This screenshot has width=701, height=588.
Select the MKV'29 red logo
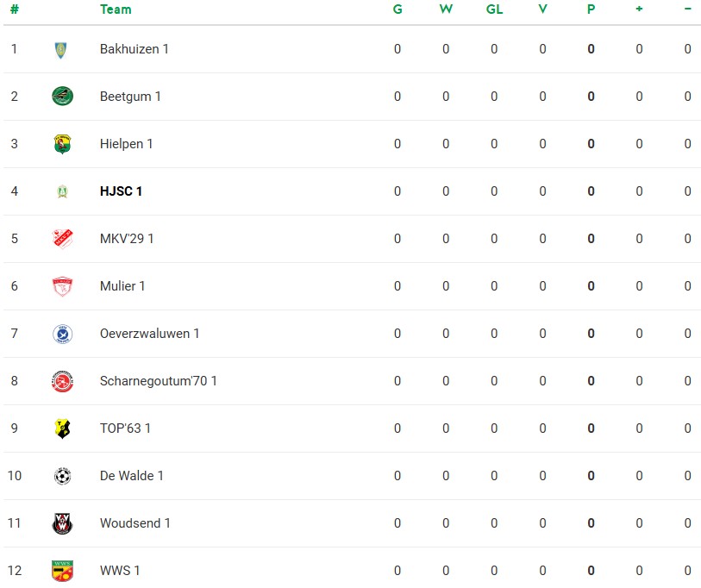pyautogui.click(x=63, y=239)
